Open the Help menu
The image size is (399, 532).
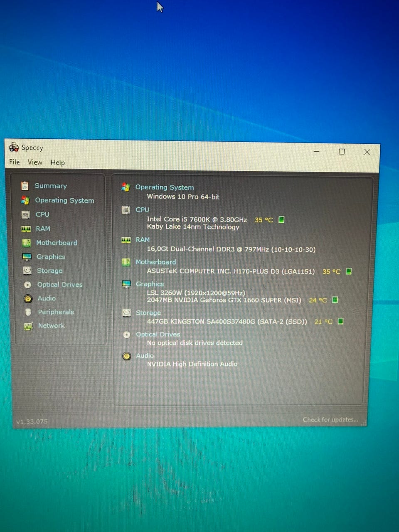coord(57,163)
